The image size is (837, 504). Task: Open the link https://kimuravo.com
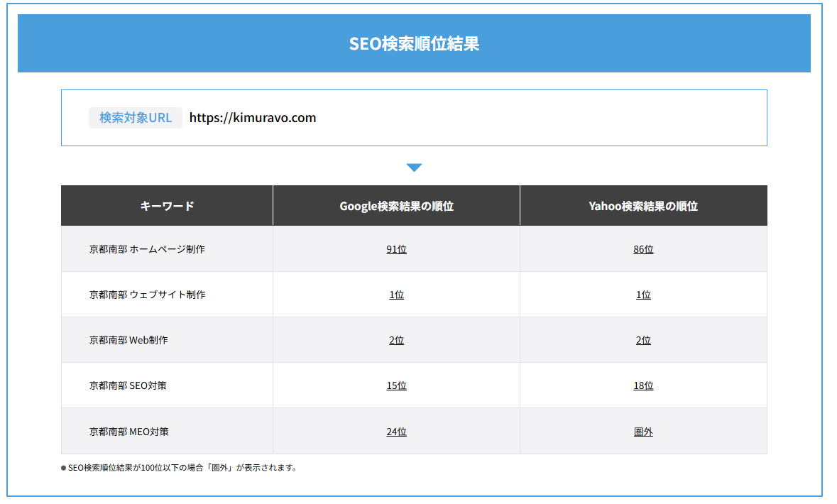tap(253, 117)
